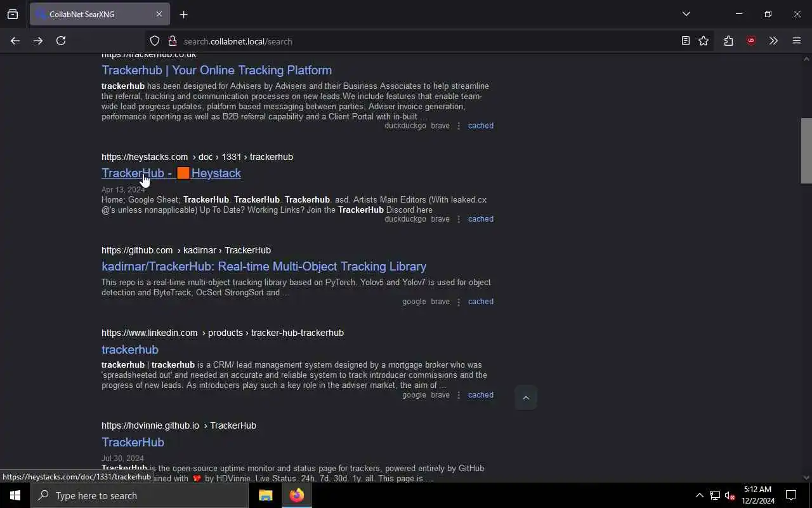Screen dimensions: 812x508
Task: Click the https://www.linkedin.com URL text
Action: click(150, 333)
